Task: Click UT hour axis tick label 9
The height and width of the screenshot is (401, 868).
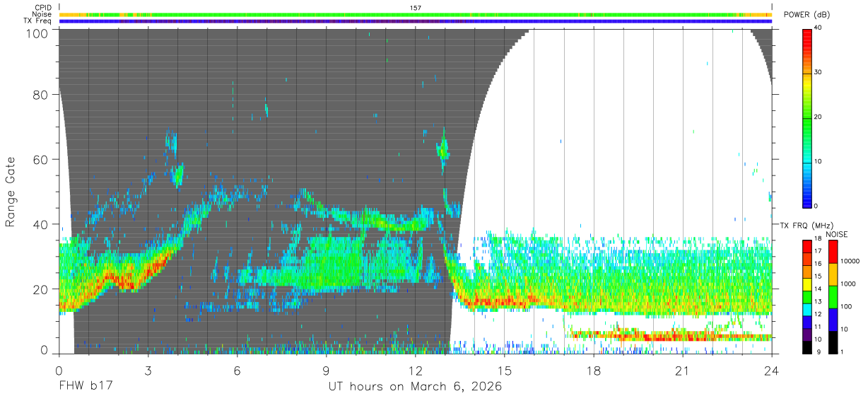Action: 327,370
